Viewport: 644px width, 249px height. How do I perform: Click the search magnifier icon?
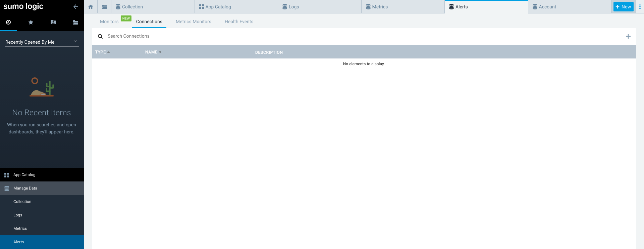(x=100, y=36)
